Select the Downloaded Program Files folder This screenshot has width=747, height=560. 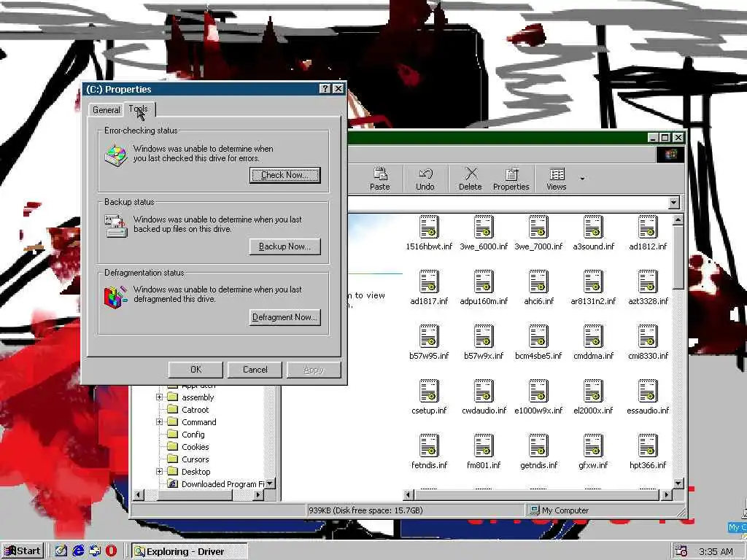click(x=216, y=484)
